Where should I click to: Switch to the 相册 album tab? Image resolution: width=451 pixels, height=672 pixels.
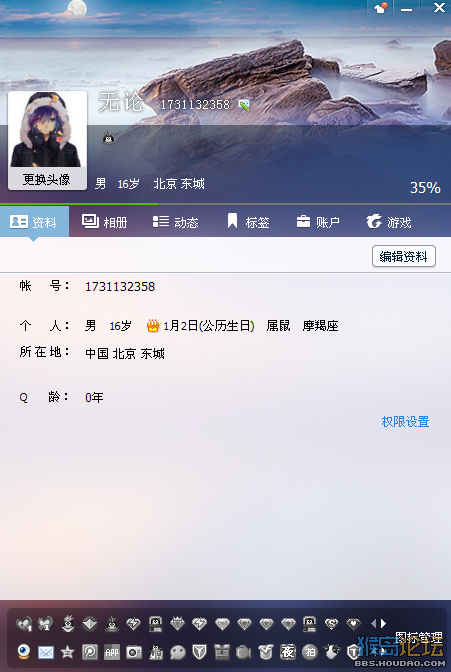coord(105,222)
